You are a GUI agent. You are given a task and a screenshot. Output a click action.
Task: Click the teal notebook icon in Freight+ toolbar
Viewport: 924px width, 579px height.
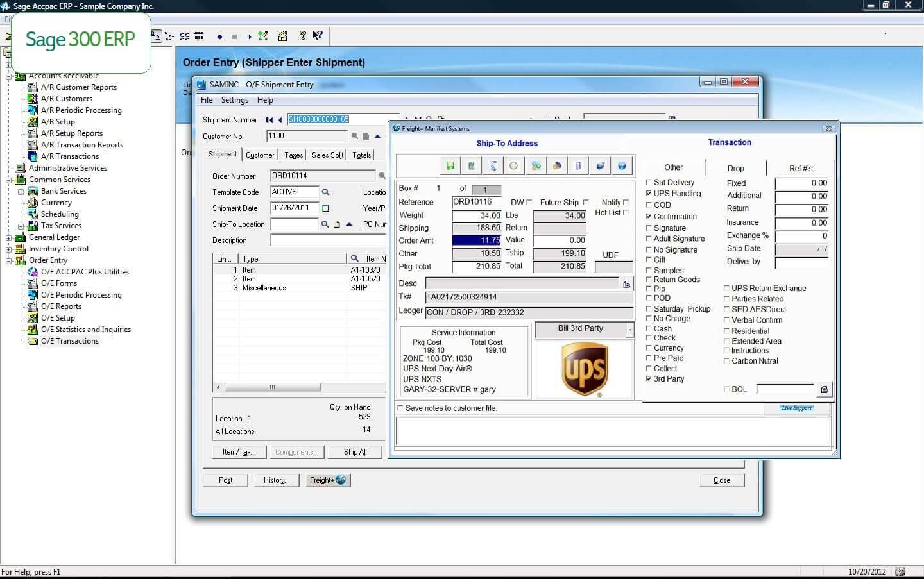pos(472,166)
